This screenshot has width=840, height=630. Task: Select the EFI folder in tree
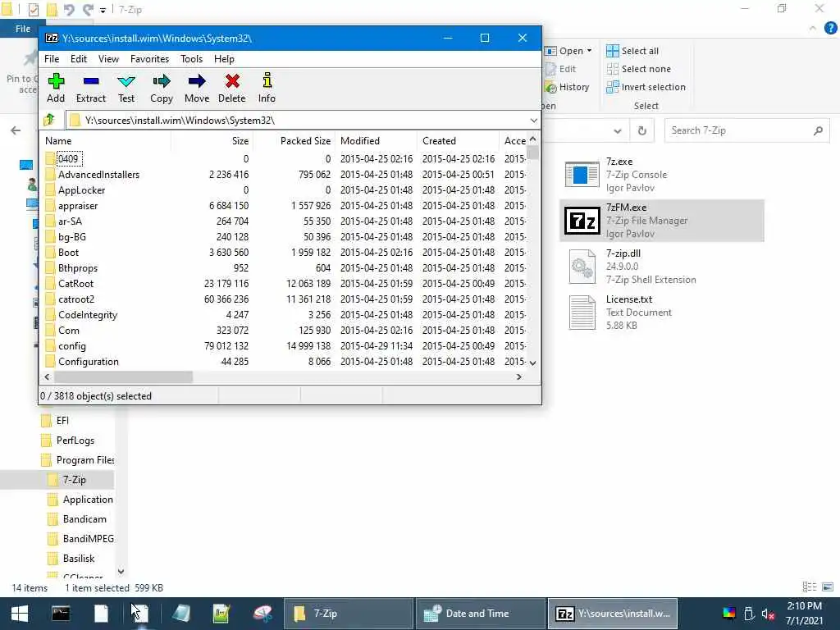[62, 421]
